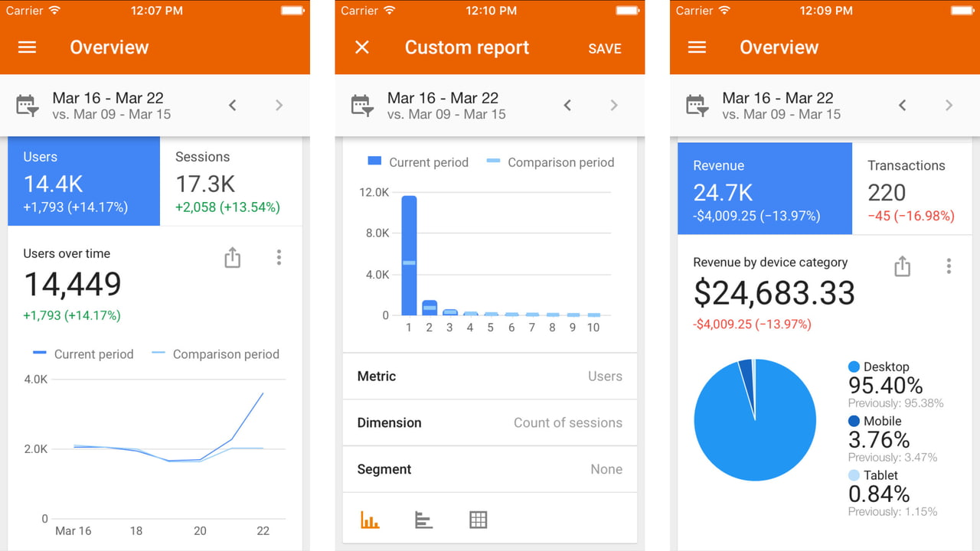Tap the Mobile legend color dot
Viewport: 980px width, 551px height.
tap(854, 421)
